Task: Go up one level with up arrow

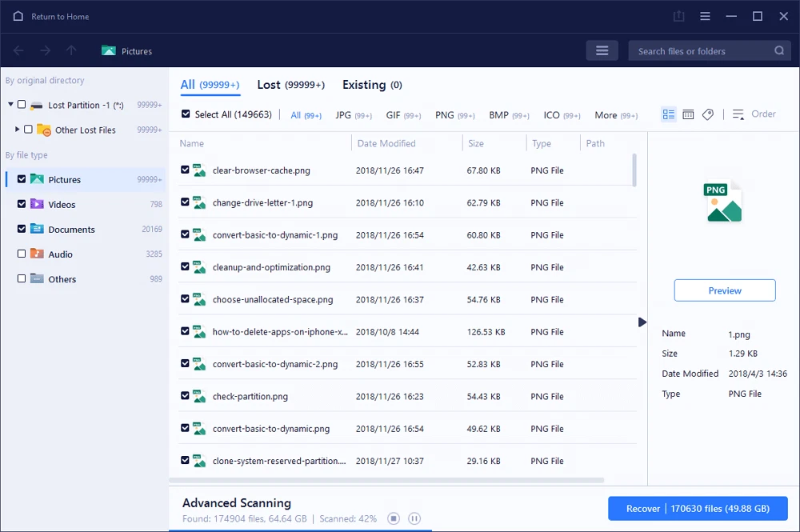Action: coord(71,50)
